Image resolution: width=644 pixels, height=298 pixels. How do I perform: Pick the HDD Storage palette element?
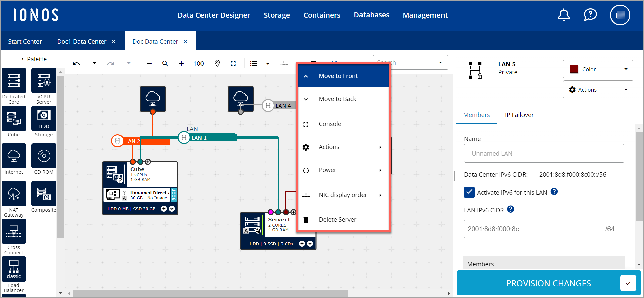click(x=44, y=119)
